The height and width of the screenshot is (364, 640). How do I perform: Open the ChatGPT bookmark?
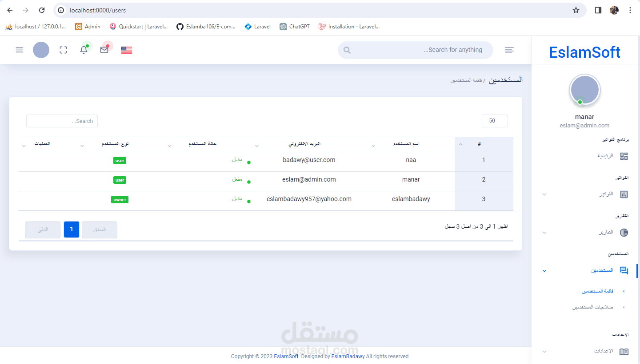[295, 27]
